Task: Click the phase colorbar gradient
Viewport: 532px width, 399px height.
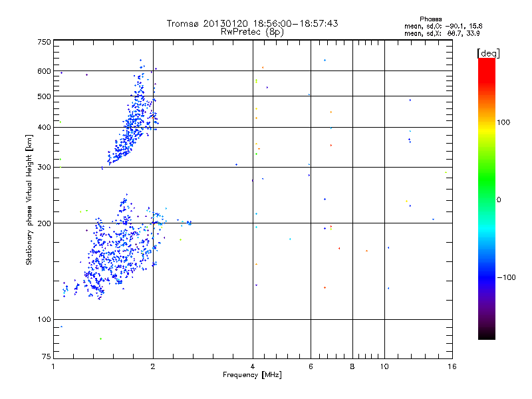Action: click(x=487, y=198)
